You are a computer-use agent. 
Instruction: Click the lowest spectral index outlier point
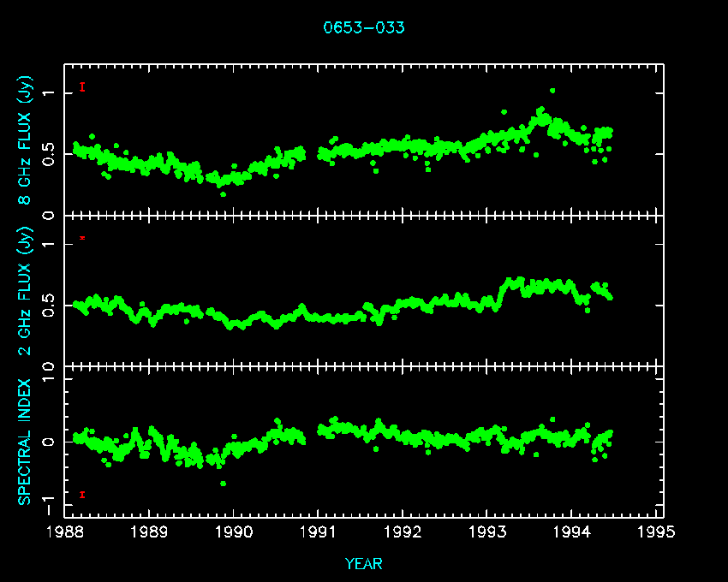[224, 484]
